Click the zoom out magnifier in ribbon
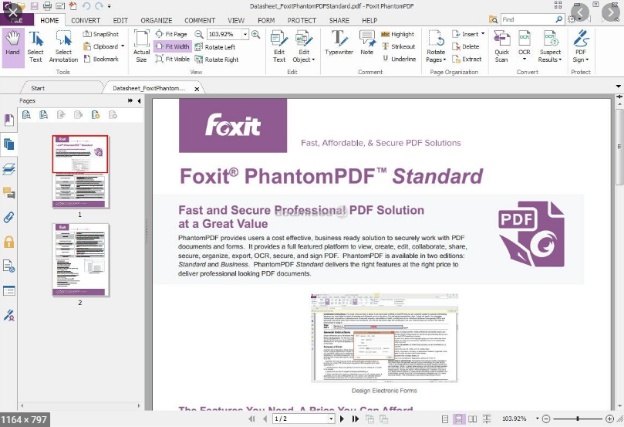 [199, 34]
